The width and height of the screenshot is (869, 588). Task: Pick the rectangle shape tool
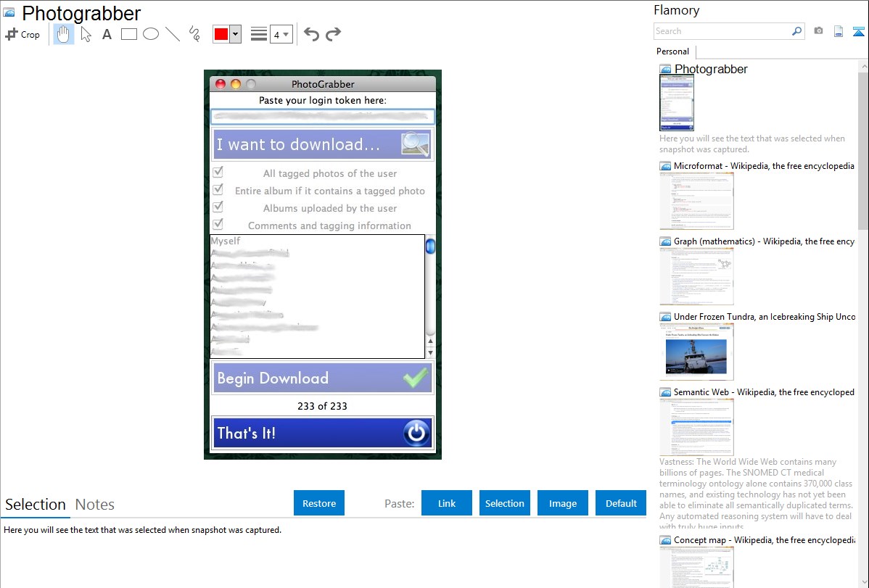click(128, 34)
